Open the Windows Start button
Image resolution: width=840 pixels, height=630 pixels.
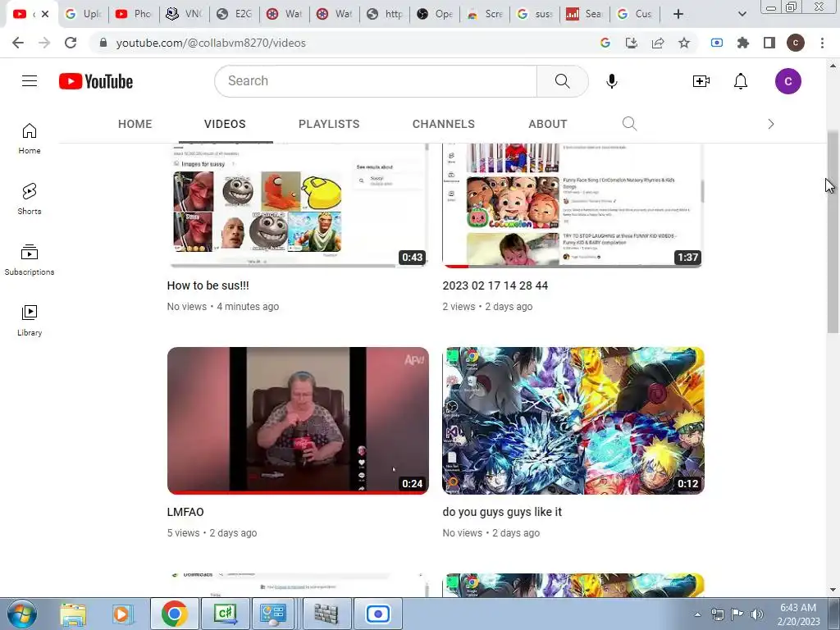click(22, 614)
